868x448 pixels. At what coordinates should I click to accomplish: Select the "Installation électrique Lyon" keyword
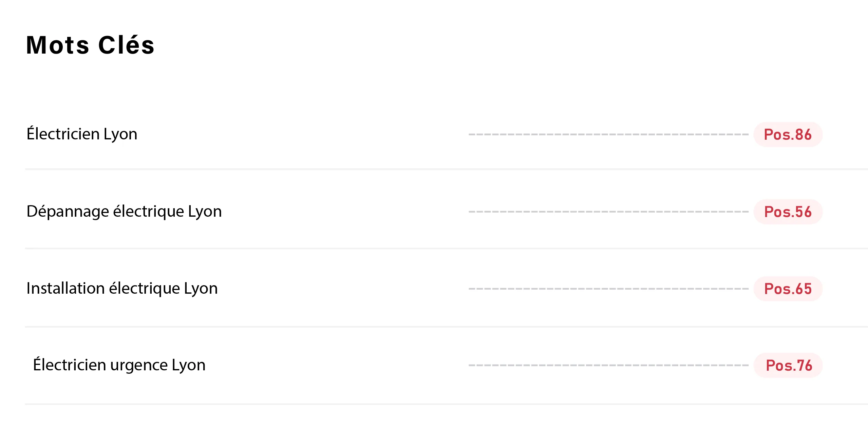point(122,288)
